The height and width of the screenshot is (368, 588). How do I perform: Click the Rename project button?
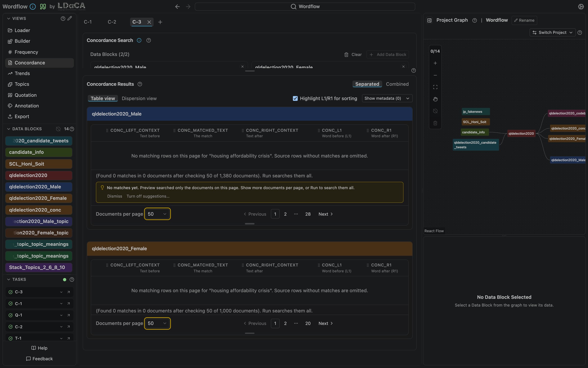pyautogui.click(x=524, y=20)
